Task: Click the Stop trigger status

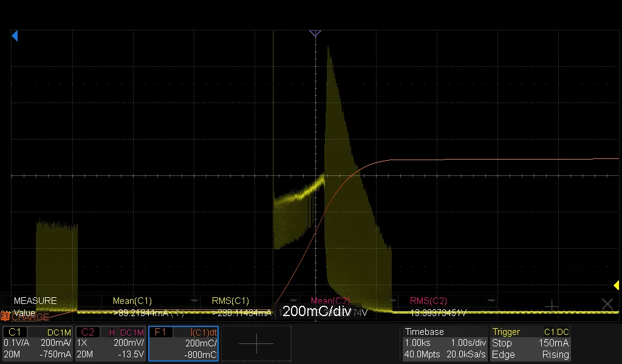Action: 502,343
